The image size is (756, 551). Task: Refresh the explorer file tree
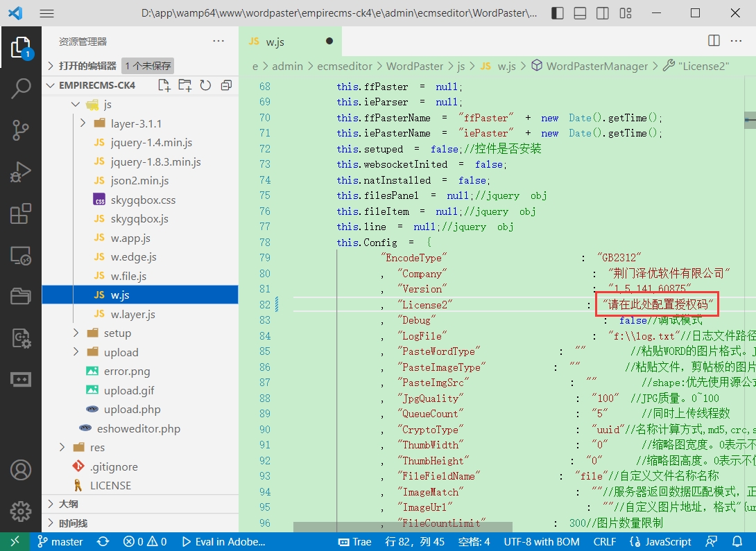click(x=205, y=85)
